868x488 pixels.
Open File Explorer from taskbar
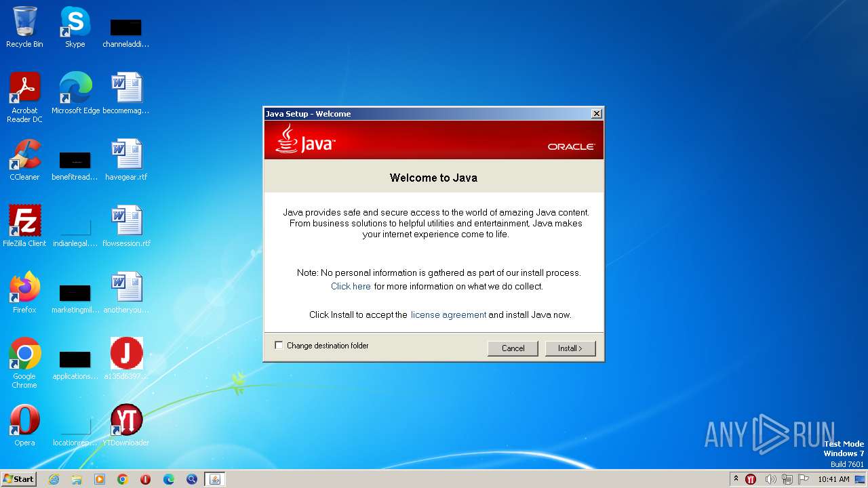pos(77,479)
